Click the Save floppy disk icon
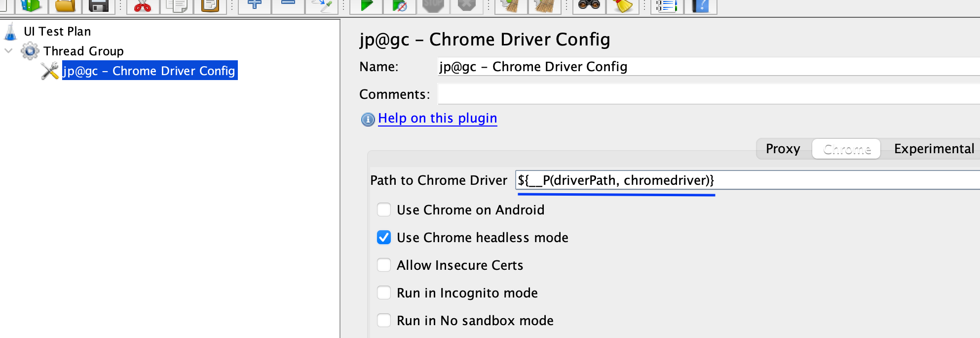980x338 pixels. (98, 5)
